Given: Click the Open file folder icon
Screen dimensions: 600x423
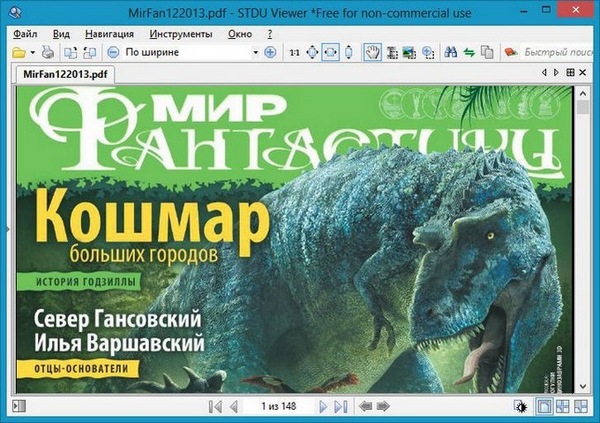Looking at the screenshot, I should click(18, 52).
